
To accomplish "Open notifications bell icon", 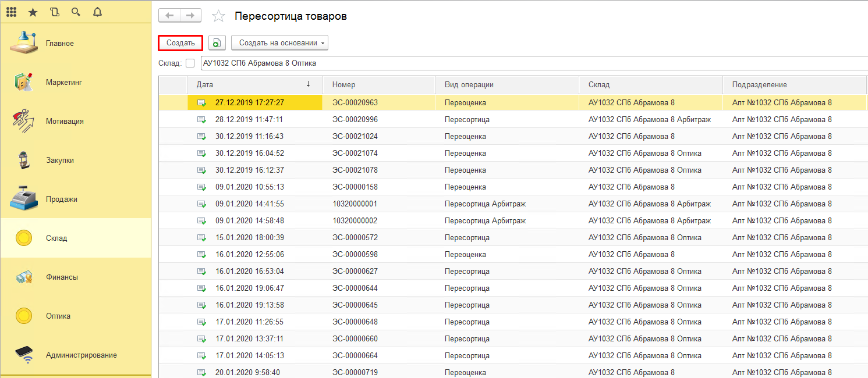I will (97, 12).
